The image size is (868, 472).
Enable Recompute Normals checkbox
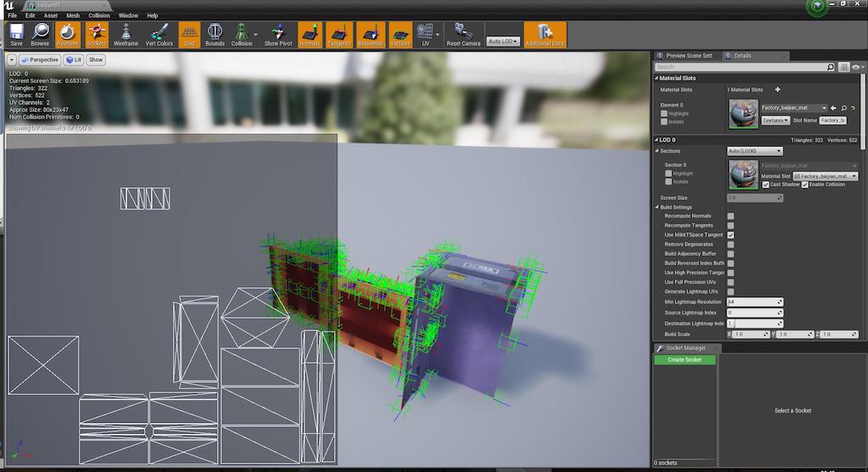(731, 216)
